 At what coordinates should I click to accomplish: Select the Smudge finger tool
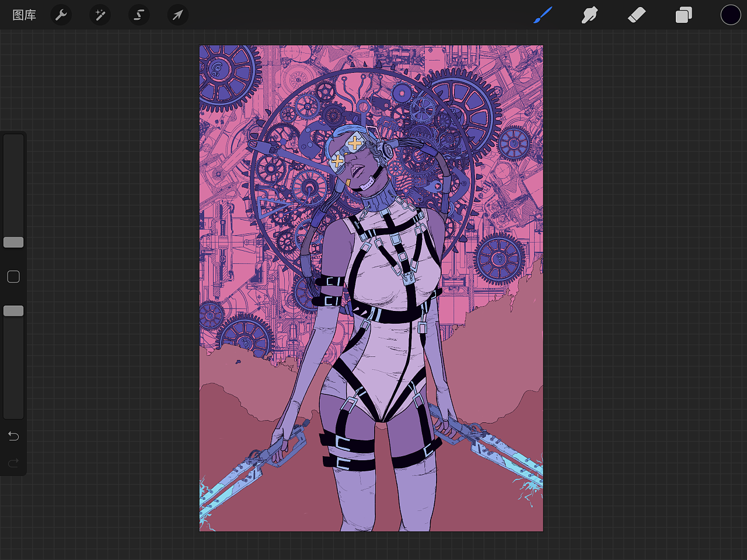(589, 15)
